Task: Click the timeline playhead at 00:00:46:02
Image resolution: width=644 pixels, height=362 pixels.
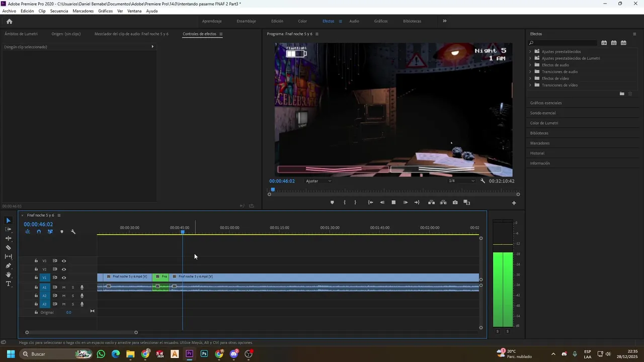Action: (x=183, y=232)
